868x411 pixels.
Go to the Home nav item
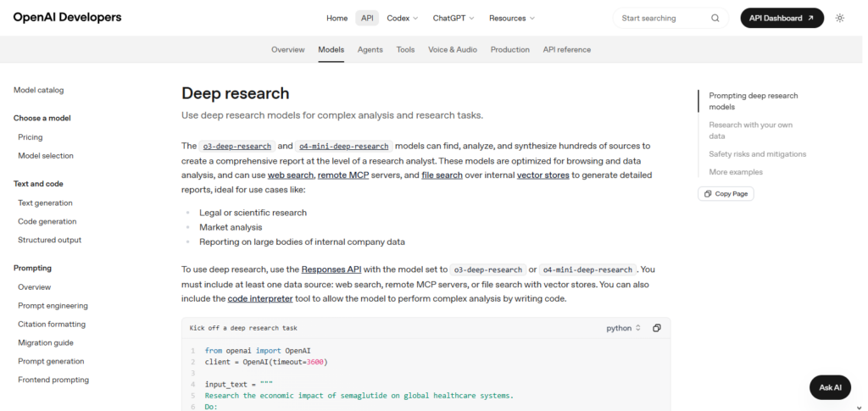pyautogui.click(x=337, y=19)
